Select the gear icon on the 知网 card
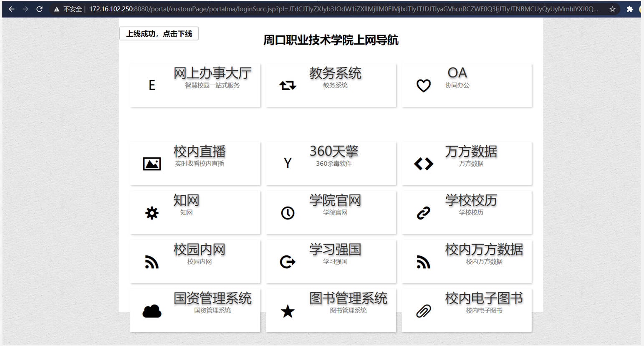The height and width of the screenshot is (346, 644). 152,213
